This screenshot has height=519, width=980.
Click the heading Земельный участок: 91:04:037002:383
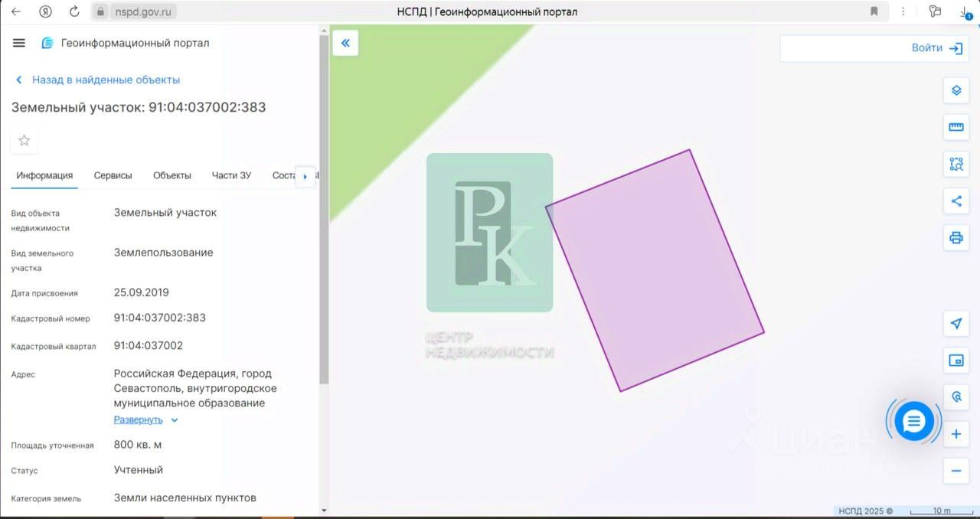click(139, 107)
